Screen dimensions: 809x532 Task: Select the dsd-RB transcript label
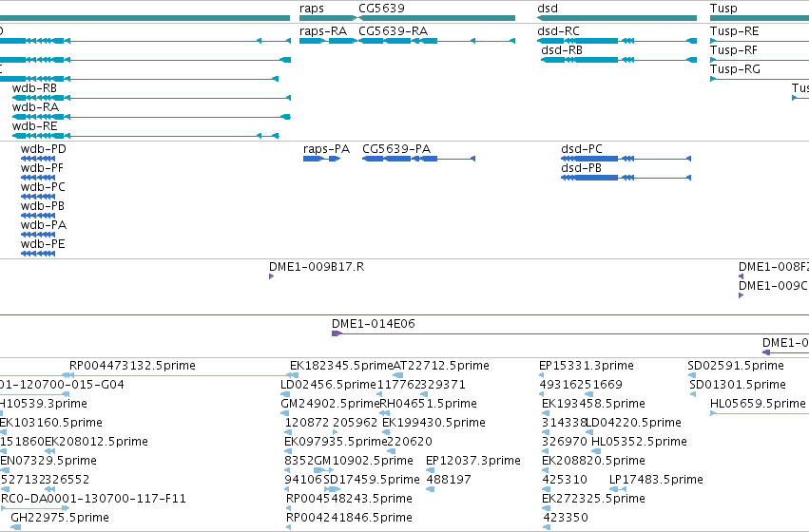(x=562, y=50)
